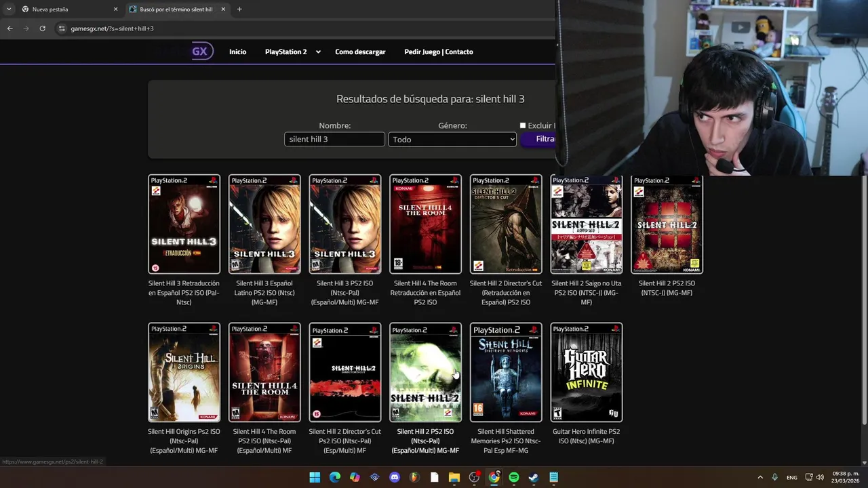The height and width of the screenshot is (488, 868).
Task: Click the page vertical scrollbar
Action: [864, 302]
